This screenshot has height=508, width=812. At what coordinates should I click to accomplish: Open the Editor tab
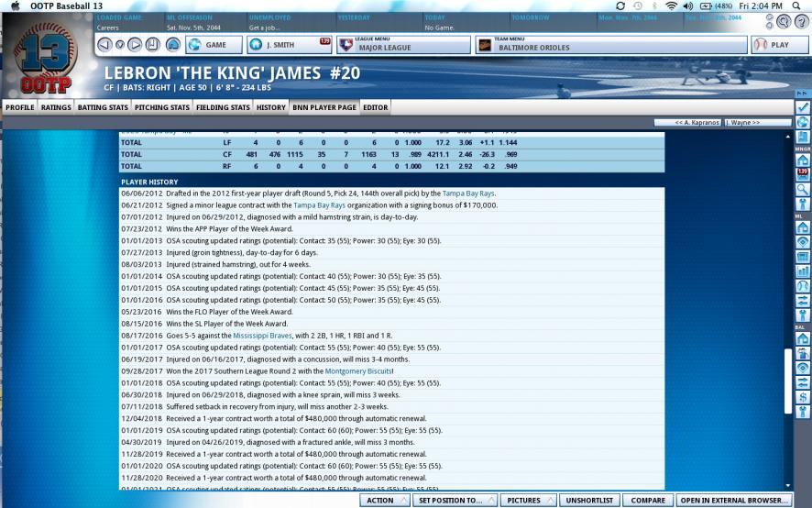click(376, 107)
